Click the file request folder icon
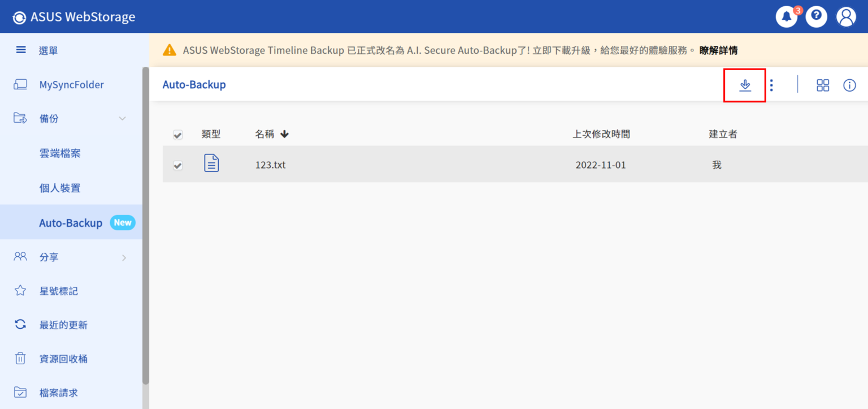The image size is (868, 409). coord(20,393)
